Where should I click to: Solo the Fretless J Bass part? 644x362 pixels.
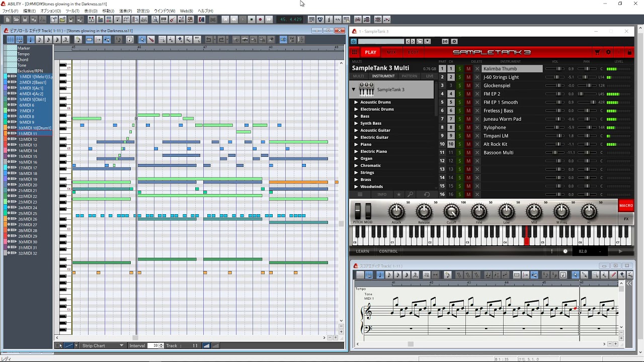click(x=459, y=111)
